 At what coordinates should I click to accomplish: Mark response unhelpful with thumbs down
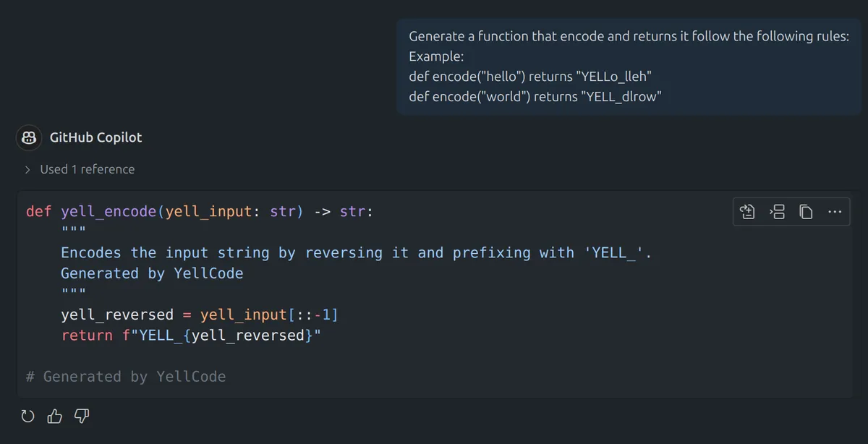pyautogui.click(x=82, y=417)
